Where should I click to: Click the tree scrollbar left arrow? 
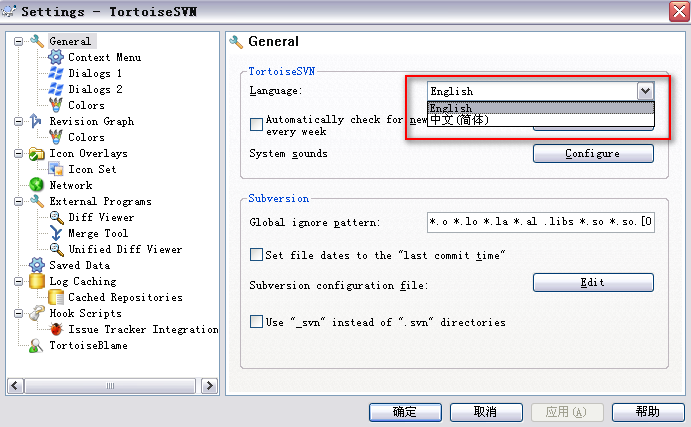tap(15, 386)
